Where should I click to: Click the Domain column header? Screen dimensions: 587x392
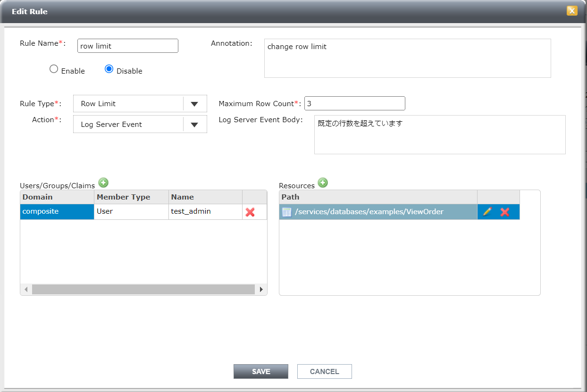57,197
